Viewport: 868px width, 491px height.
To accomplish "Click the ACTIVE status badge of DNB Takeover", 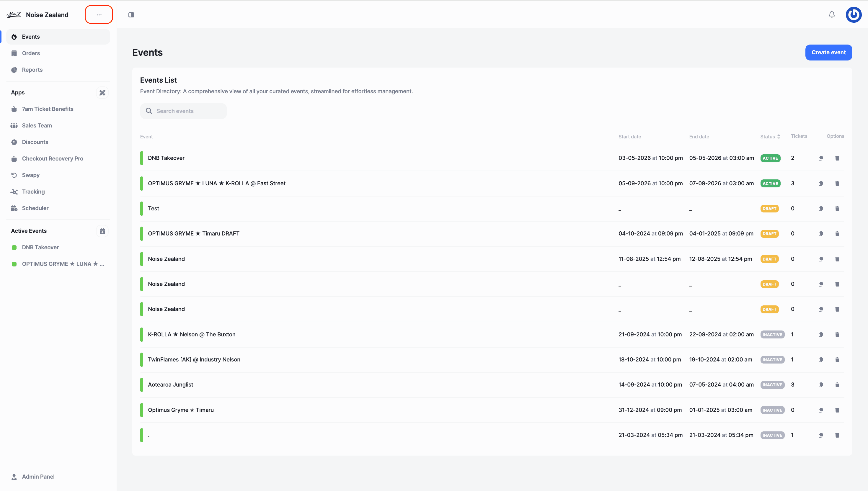I will click(770, 158).
